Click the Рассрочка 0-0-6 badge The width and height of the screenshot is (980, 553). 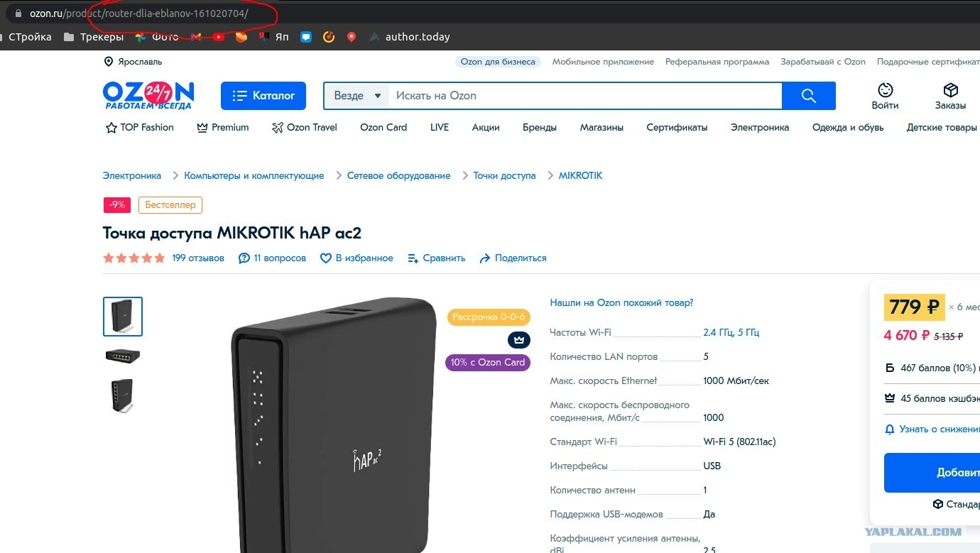pos(489,317)
